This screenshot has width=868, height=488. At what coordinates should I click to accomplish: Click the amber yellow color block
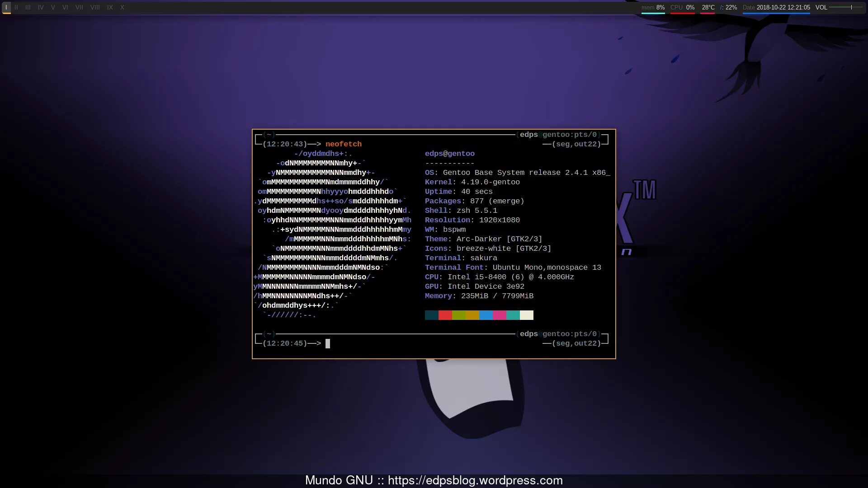pos(472,315)
